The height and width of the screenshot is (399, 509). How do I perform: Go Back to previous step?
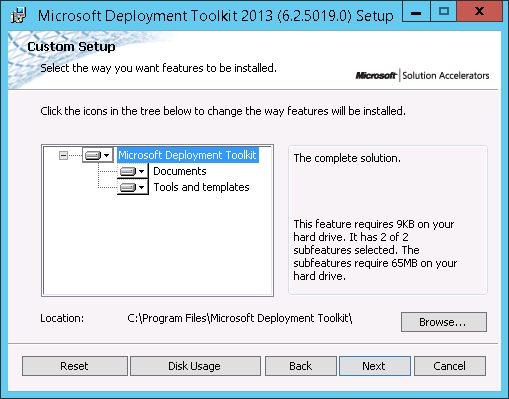coord(301,366)
